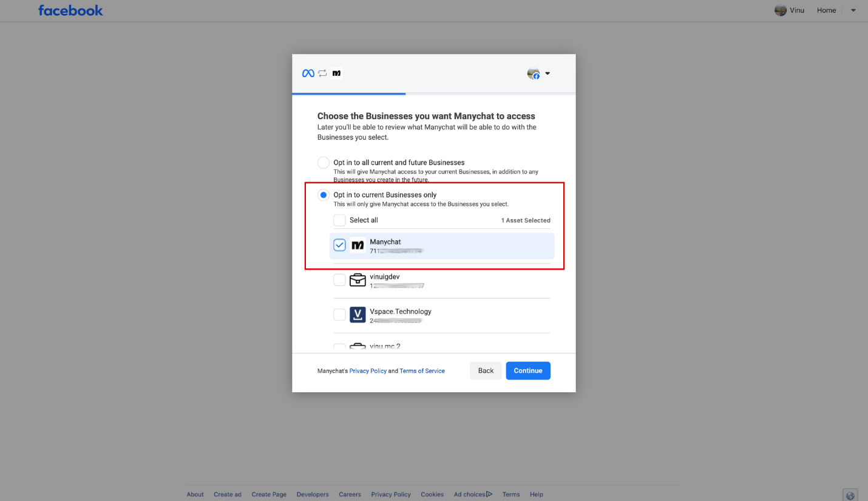Image resolution: width=868 pixels, height=501 pixels.
Task: Click the profile avatar with Facebook badge
Action: coord(532,73)
